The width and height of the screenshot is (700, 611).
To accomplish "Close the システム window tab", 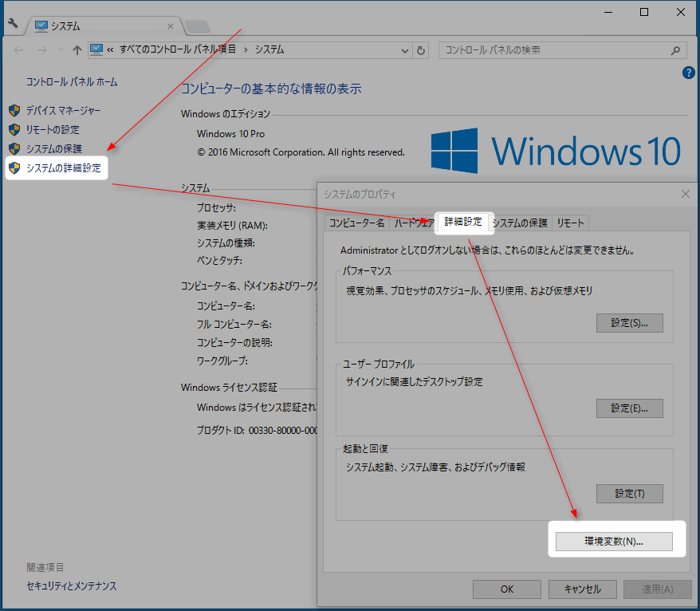I will click(170, 26).
